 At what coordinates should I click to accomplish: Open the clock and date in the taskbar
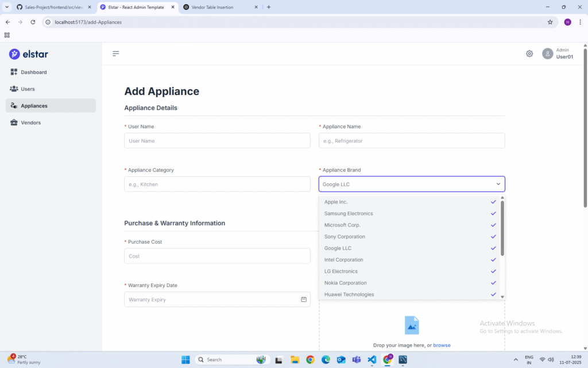click(x=570, y=360)
